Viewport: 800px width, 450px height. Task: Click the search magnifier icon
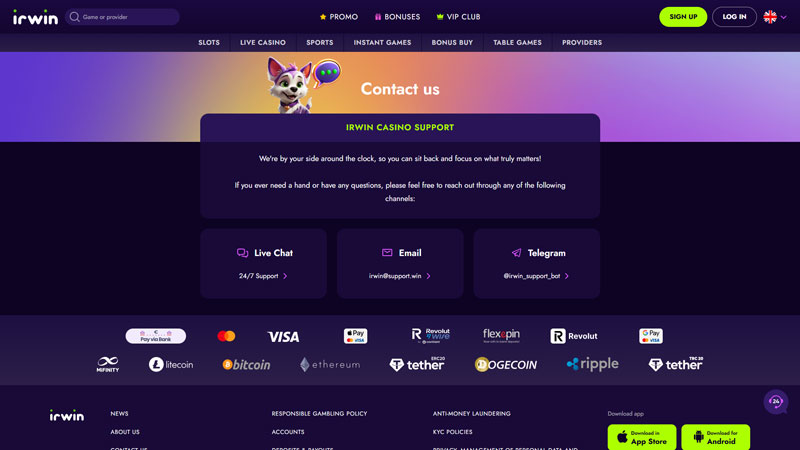pos(74,17)
